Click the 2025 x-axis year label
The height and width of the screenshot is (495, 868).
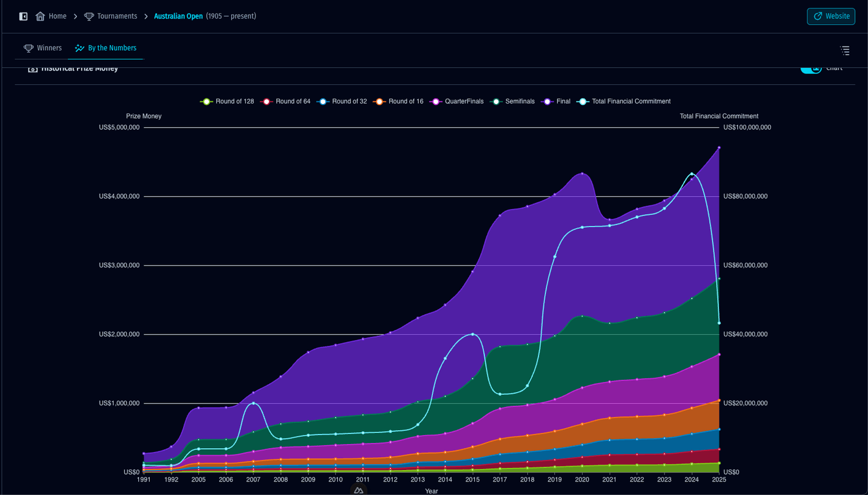719,480
